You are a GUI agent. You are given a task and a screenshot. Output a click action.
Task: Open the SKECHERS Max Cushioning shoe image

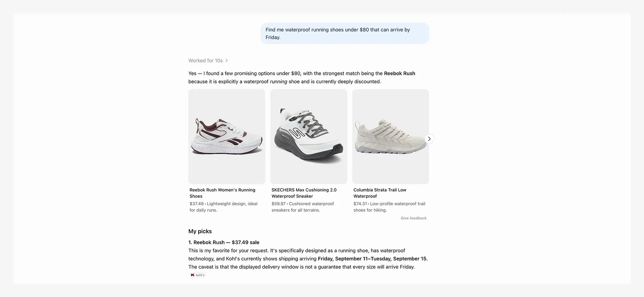309,136
